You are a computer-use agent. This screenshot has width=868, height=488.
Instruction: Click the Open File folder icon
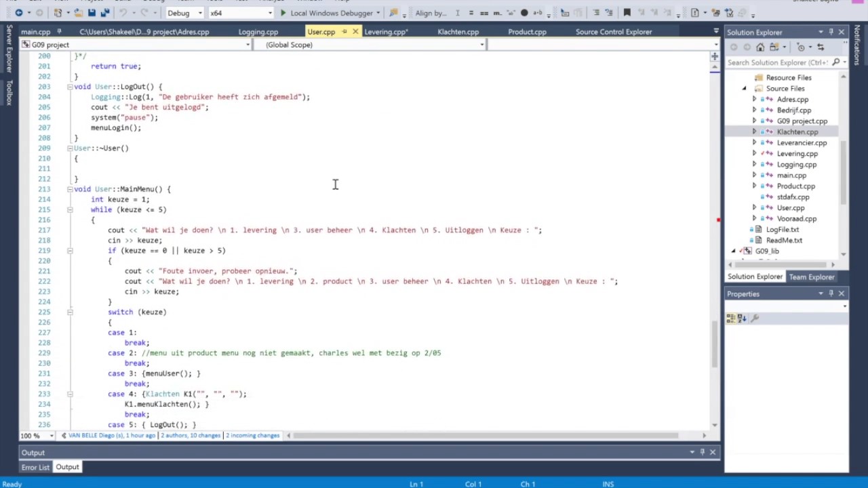(x=78, y=12)
